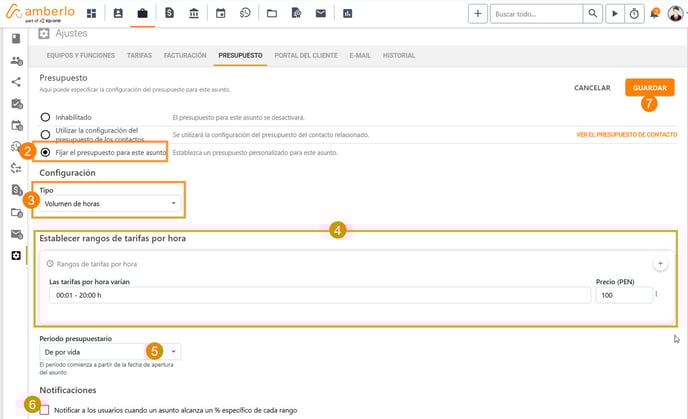Switch to the Presupuesto tab
The width and height of the screenshot is (688, 419).
click(x=240, y=55)
